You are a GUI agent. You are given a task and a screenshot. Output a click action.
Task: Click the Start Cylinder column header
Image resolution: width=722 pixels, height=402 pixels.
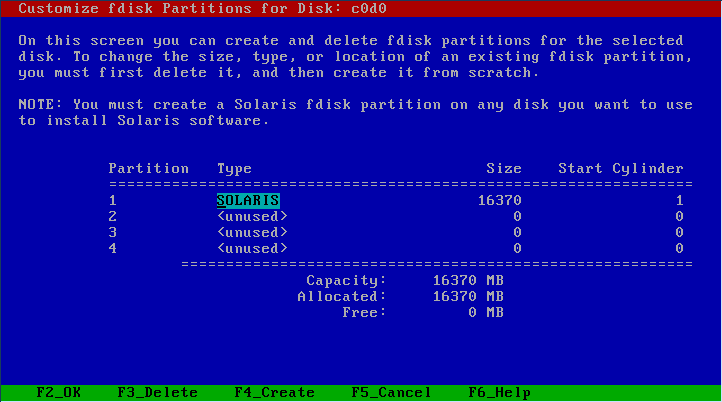(x=621, y=169)
